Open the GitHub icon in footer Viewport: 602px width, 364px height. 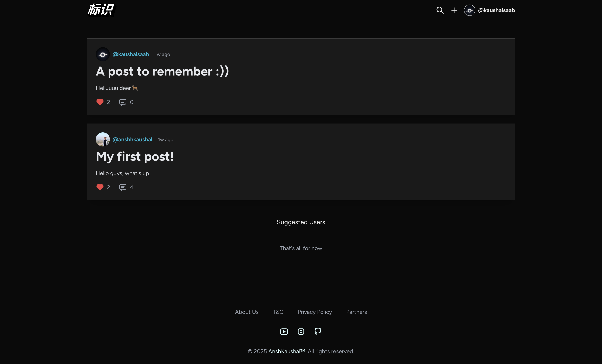click(x=318, y=331)
